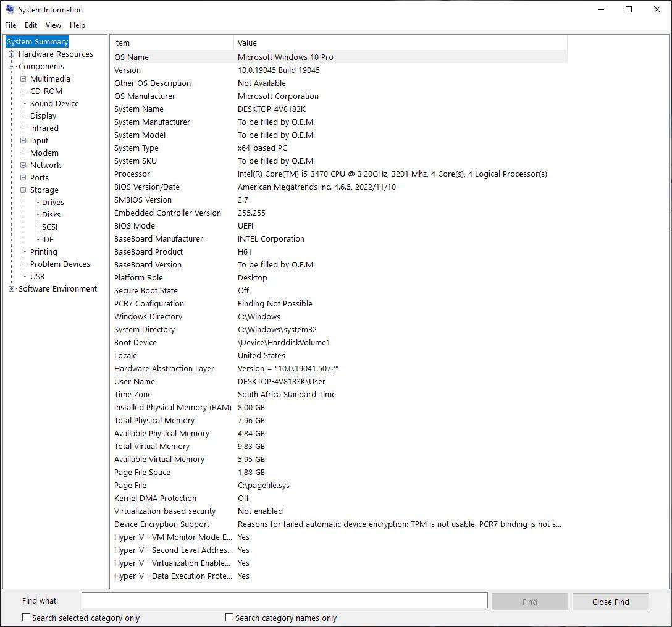Click the Close Find button
The width and height of the screenshot is (672, 627).
click(x=610, y=601)
